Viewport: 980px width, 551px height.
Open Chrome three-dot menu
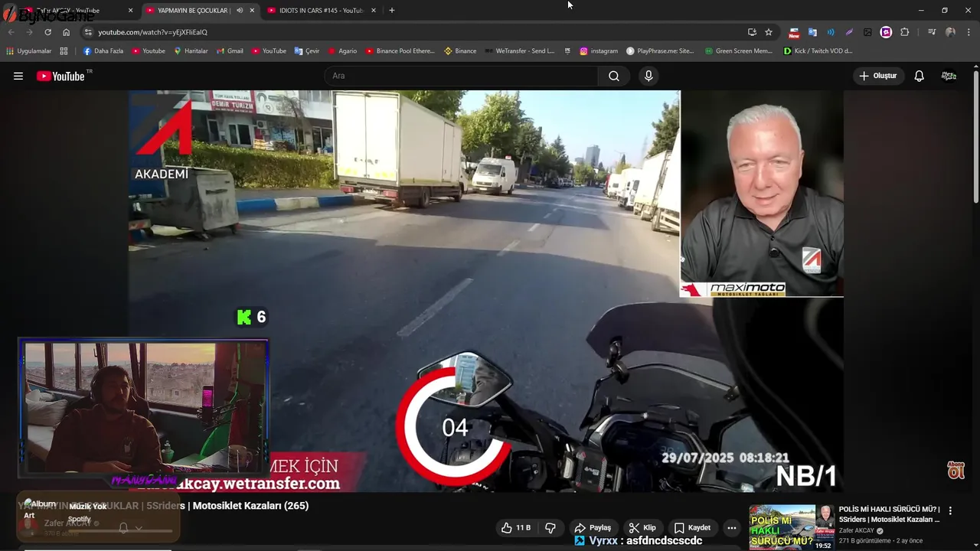pos(969,32)
